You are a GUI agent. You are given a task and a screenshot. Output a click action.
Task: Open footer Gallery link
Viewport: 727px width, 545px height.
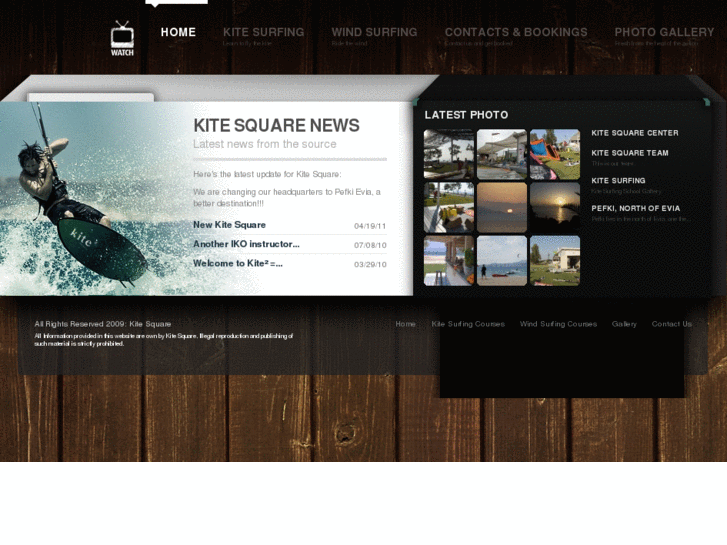pos(624,324)
